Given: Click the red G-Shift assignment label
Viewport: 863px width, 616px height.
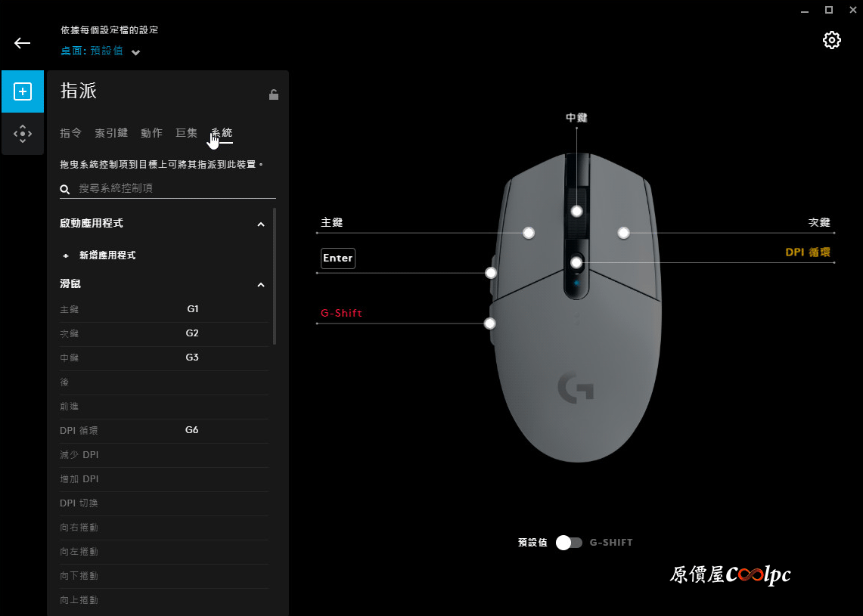Looking at the screenshot, I should (341, 313).
